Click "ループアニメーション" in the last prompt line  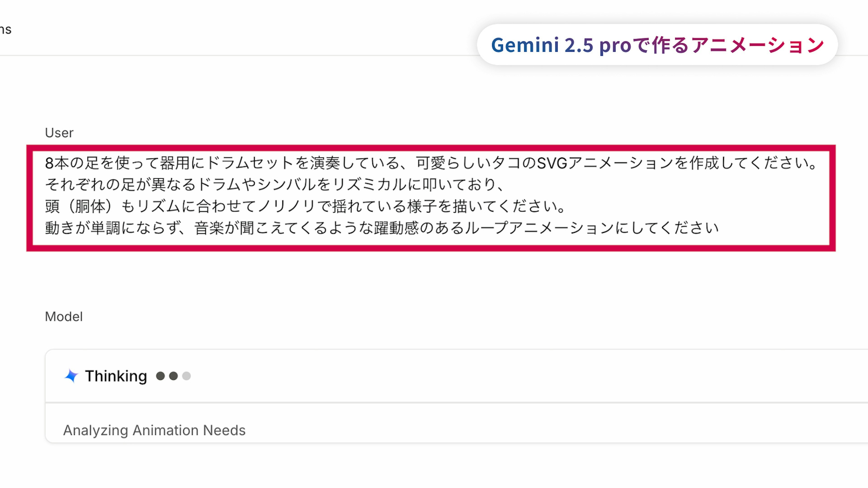539,228
